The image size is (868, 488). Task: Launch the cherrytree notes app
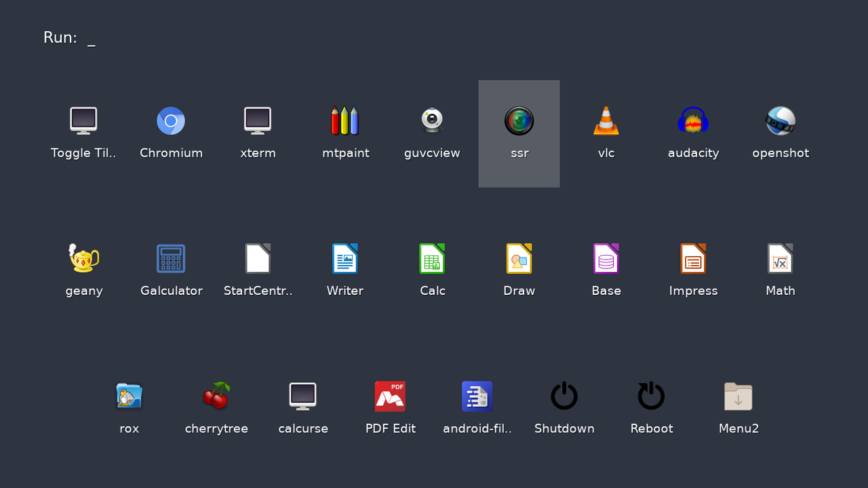[216, 396]
